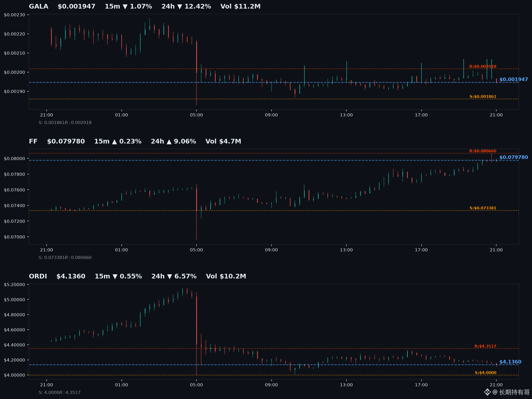Click the $0.08000 y-axis label
This screenshot has width=532, height=399.
[x=14, y=159]
